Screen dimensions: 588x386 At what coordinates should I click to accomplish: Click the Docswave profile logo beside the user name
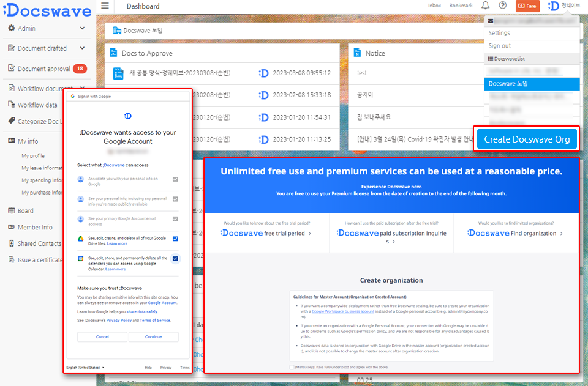pyautogui.click(x=554, y=6)
